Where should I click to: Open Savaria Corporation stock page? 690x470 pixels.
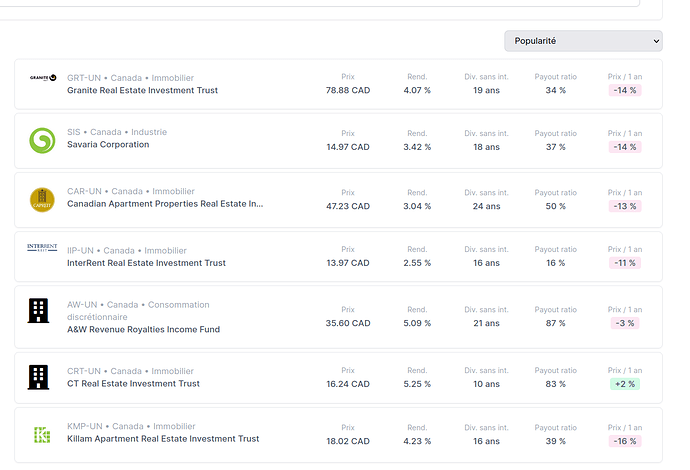click(x=108, y=144)
